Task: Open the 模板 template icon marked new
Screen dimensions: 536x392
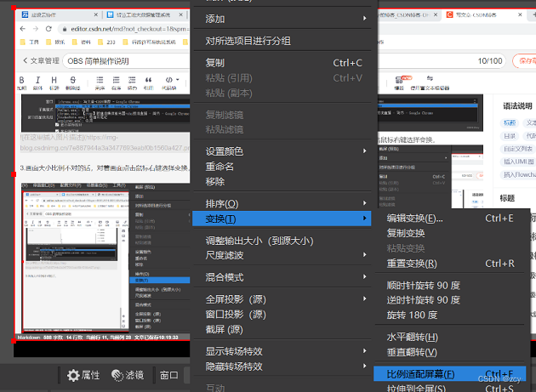Action: [401, 80]
